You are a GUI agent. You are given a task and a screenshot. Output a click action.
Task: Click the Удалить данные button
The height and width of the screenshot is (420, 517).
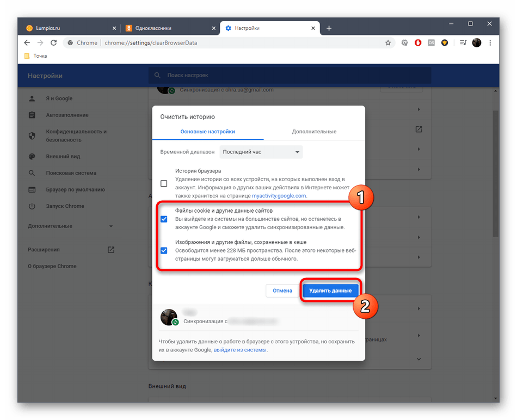330,291
